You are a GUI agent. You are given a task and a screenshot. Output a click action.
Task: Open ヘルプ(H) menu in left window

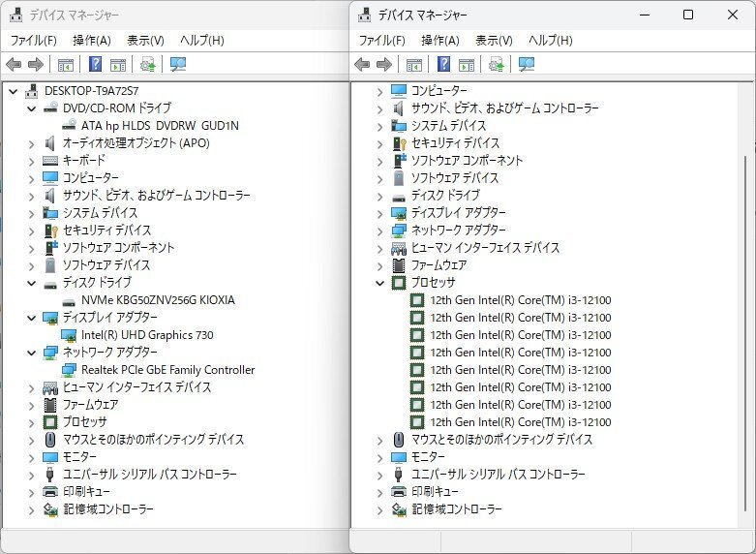pyautogui.click(x=202, y=40)
